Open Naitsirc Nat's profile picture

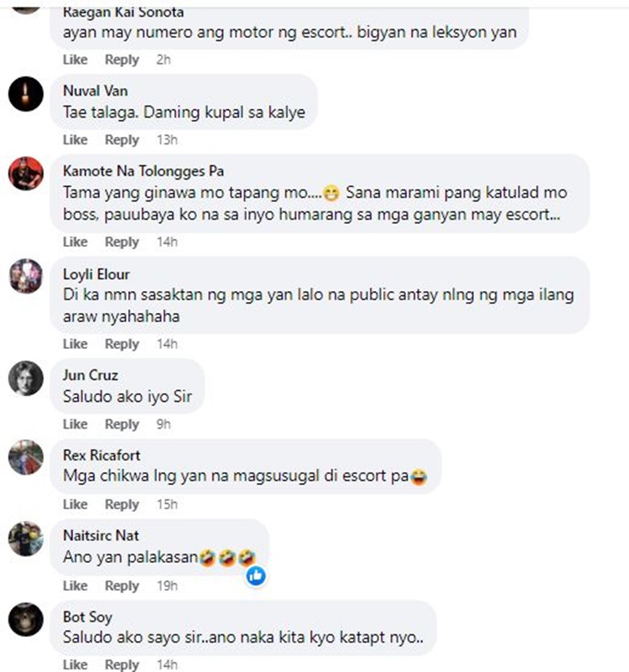click(x=26, y=539)
